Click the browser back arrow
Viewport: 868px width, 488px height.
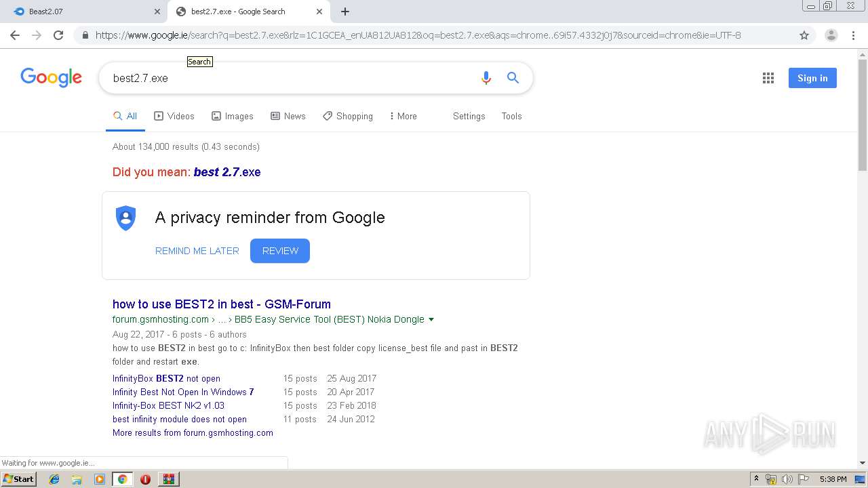pos(15,35)
